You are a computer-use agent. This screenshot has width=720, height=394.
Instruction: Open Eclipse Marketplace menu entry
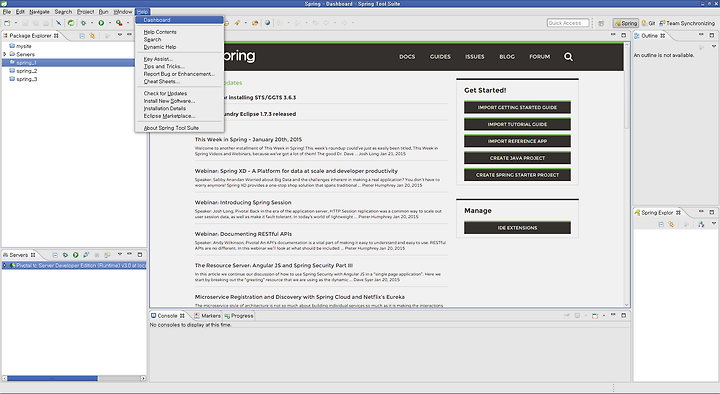pos(179,116)
